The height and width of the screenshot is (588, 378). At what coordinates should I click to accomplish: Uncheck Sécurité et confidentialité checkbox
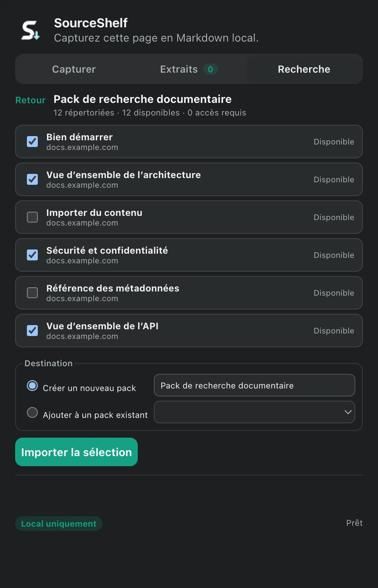(32, 255)
